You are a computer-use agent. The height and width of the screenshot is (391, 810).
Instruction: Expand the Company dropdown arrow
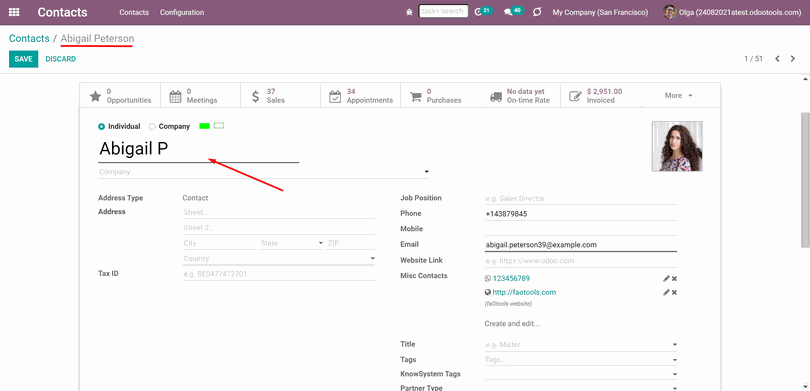[426, 171]
